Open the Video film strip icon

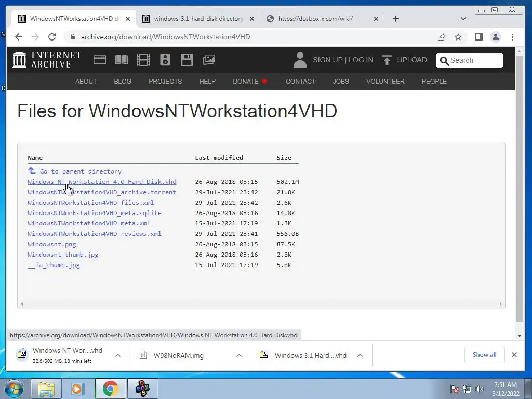pos(143,60)
